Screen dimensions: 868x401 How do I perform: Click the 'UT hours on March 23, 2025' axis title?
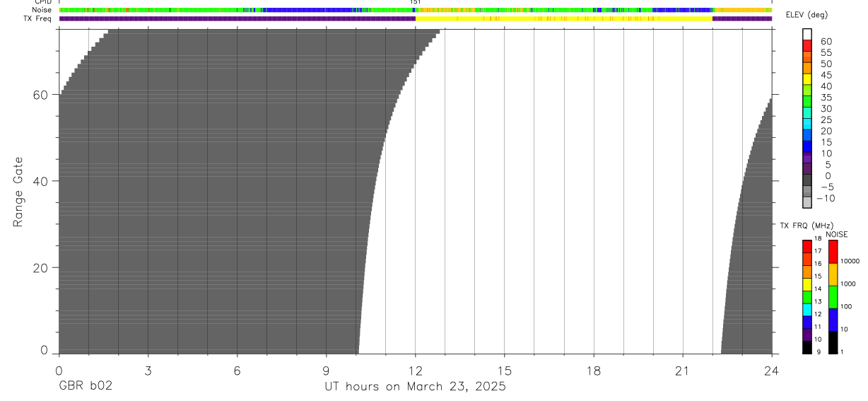[415, 387]
